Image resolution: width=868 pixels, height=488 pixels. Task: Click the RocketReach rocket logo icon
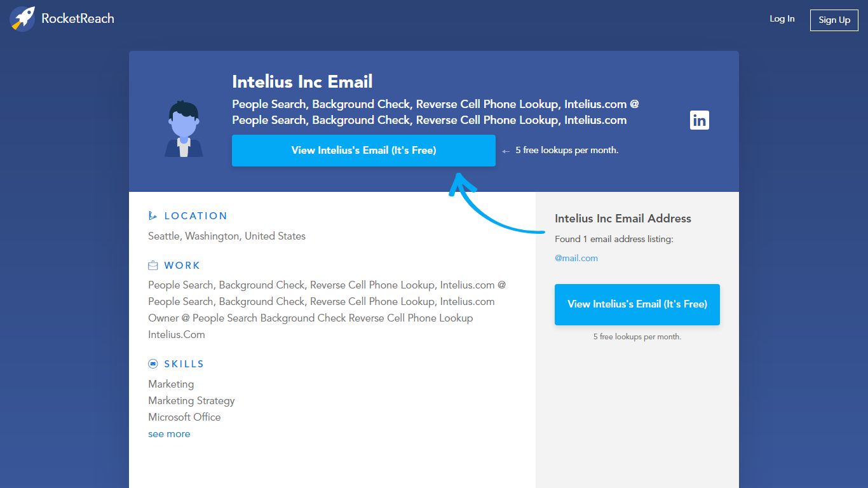click(22, 19)
